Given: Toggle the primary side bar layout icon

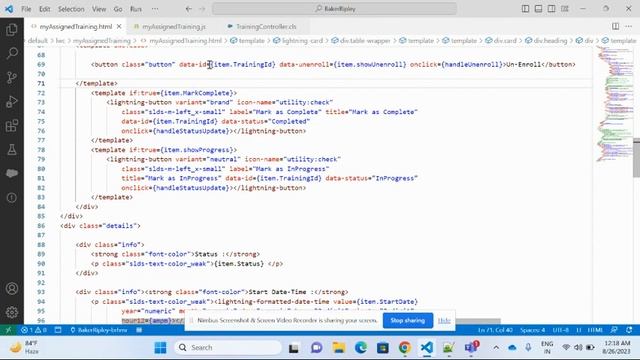Looking at the screenshot, I should click(525, 9).
